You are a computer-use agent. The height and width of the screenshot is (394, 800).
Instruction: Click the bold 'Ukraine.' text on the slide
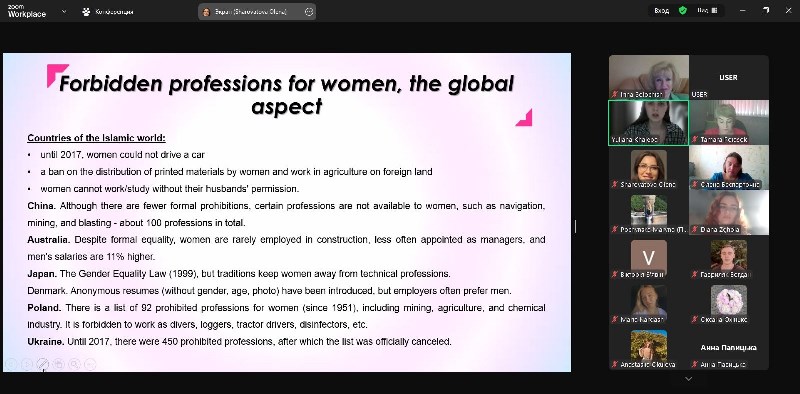(45, 341)
